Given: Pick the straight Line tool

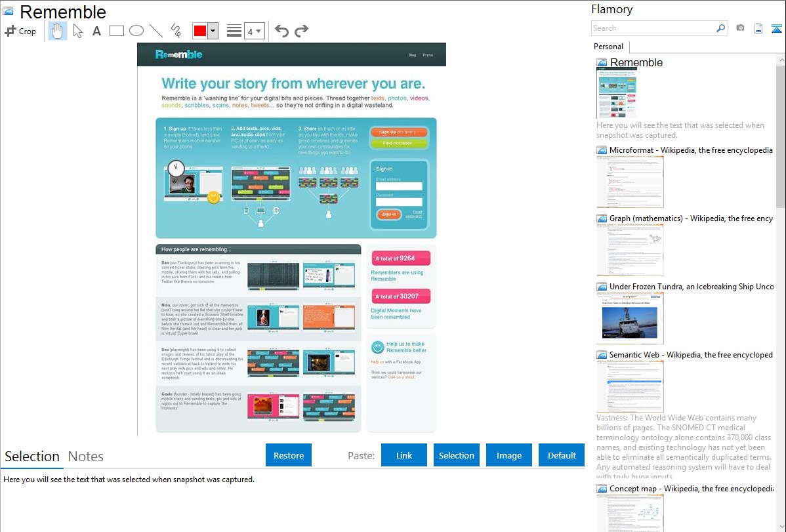Looking at the screenshot, I should (x=156, y=31).
